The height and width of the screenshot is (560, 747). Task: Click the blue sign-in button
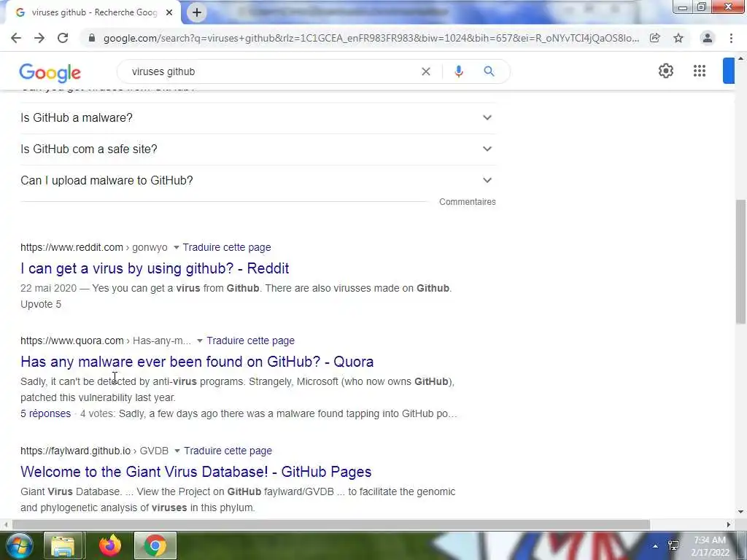tap(729, 71)
